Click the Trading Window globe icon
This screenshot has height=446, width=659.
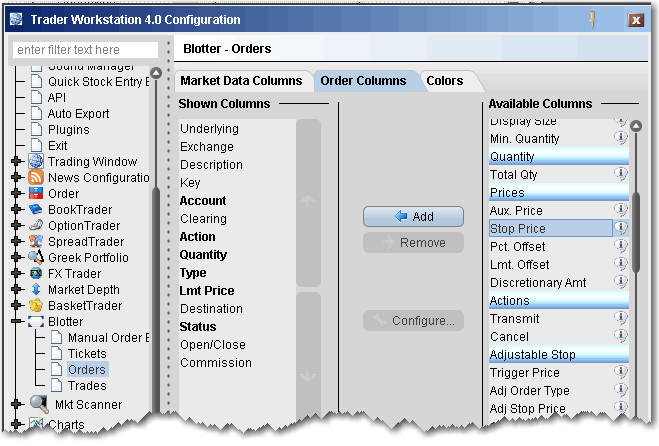pos(36,161)
